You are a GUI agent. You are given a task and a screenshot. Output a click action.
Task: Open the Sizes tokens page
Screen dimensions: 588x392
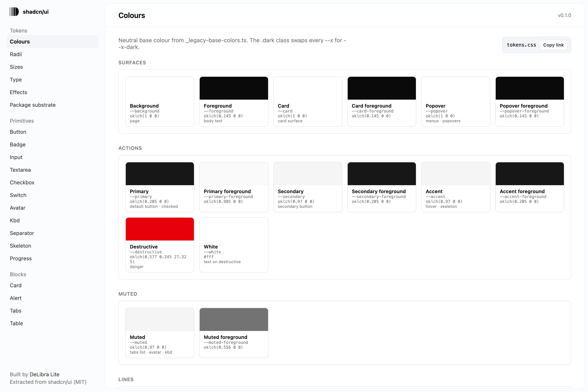pyautogui.click(x=52, y=67)
